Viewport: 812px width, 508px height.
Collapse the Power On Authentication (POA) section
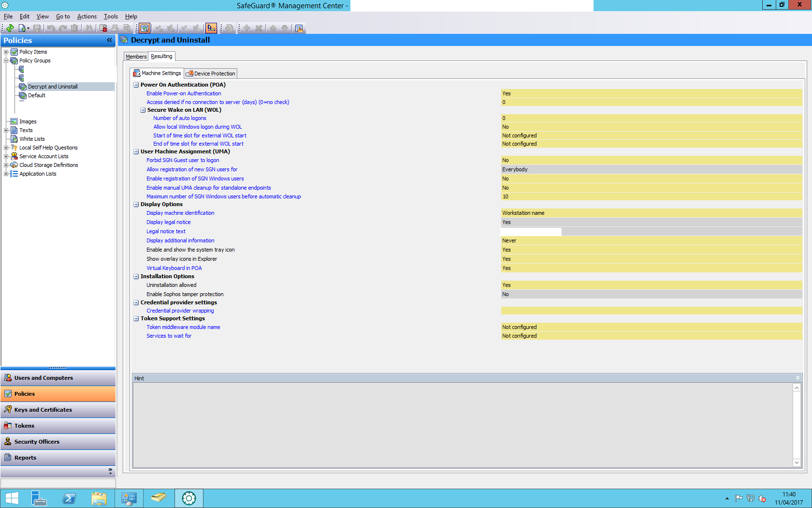(136, 85)
